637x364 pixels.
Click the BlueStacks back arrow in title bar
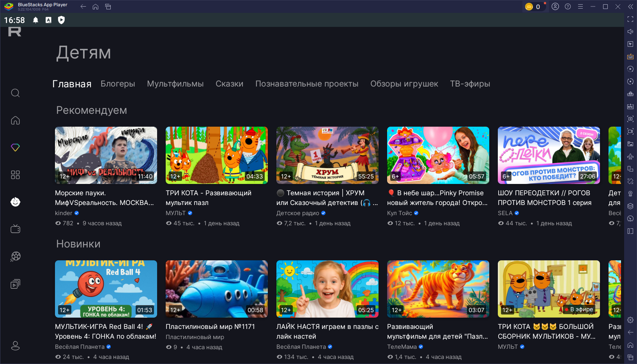83,7
